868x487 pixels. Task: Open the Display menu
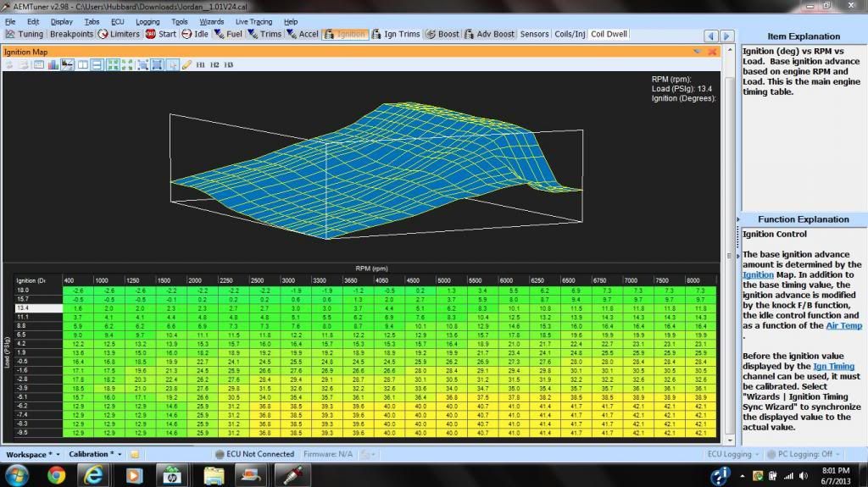click(61, 21)
